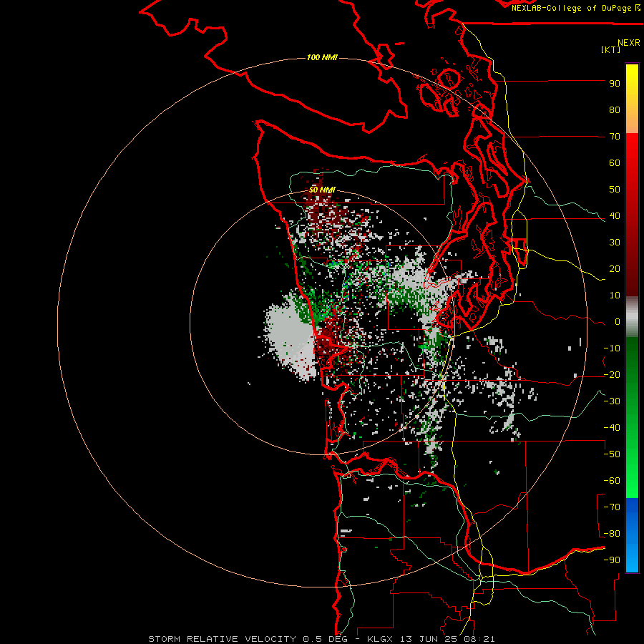
Task: Click the positive 20 value on the velocity scale
Action: [615, 269]
